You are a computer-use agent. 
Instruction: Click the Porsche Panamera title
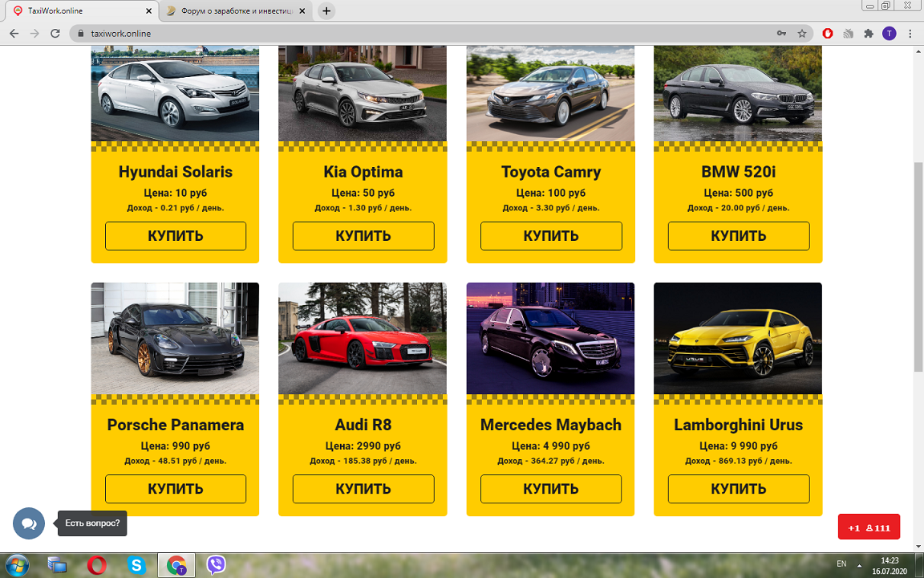(x=176, y=425)
